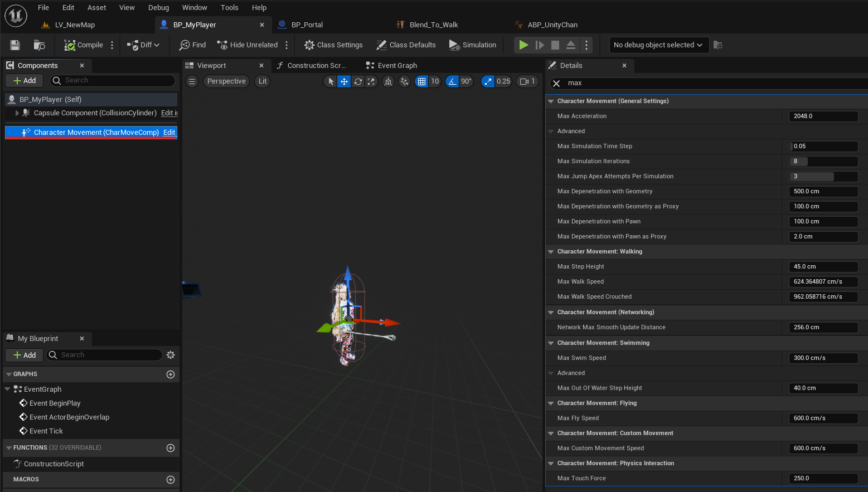The height and width of the screenshot is (492, 868).
Task: Toggle scale snapping in viewport
Action: pos(488,81)
